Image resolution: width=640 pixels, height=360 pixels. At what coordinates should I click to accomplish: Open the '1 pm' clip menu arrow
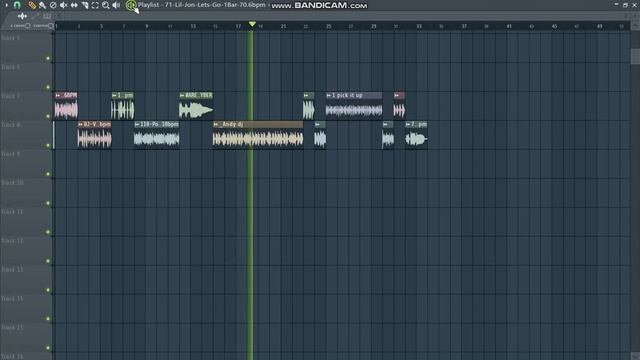(114, 95)
